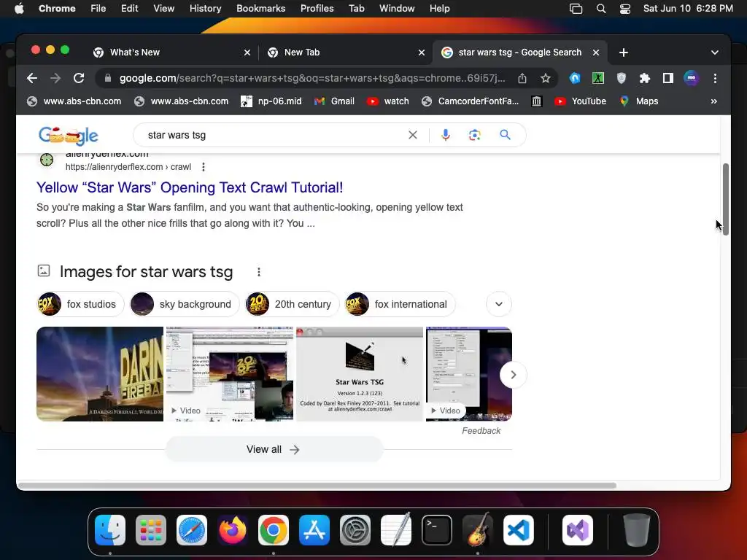Open Visual Studio Code from the Dock
Viewport: 747px width, 560px height.
(519, 530)
